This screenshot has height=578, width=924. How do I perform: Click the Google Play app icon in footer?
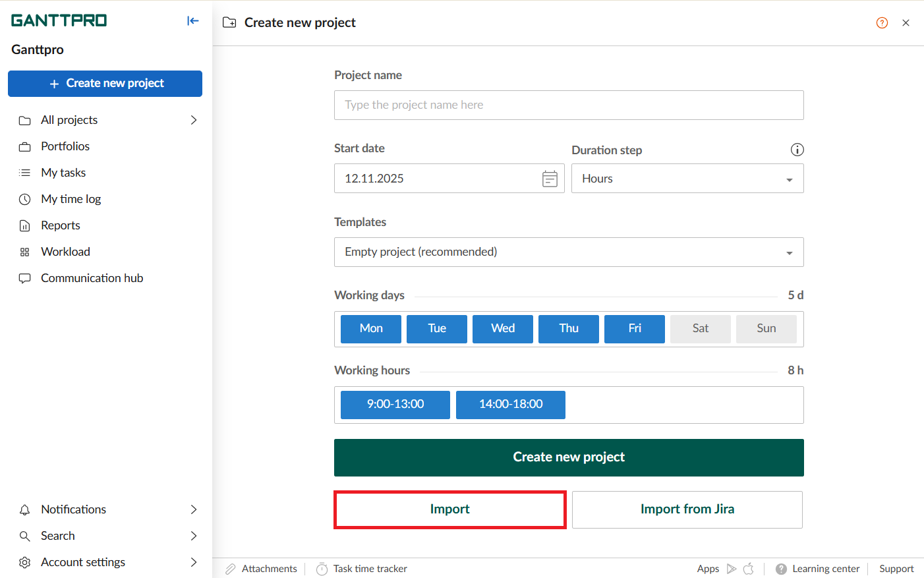[732, 569]
